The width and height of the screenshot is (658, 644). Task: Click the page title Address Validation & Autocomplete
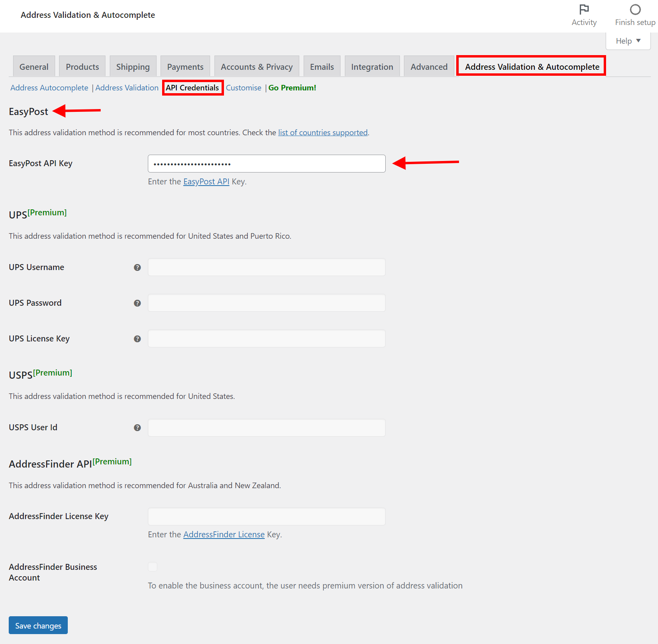pyautogui.click(x=88, y=15)
